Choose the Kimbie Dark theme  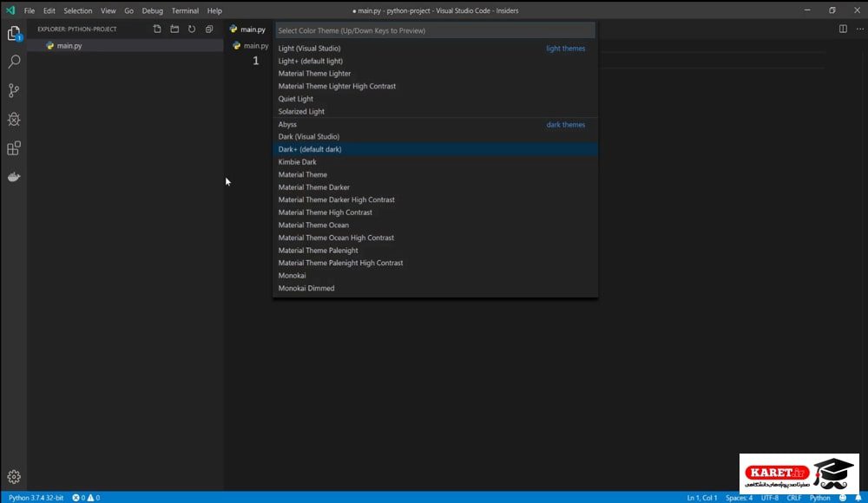pos(435,162)
